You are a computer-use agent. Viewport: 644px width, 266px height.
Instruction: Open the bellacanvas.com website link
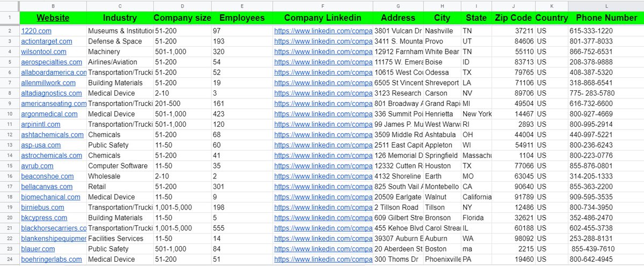point(47,186)
